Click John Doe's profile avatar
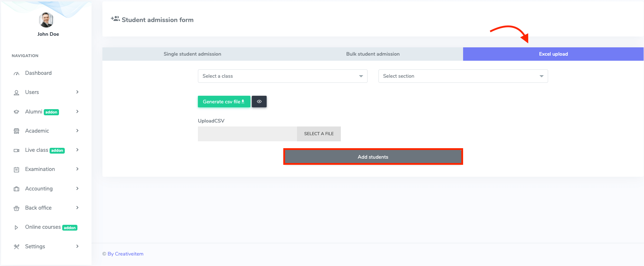This screenshot has width=644, height=266. (46, 20)
